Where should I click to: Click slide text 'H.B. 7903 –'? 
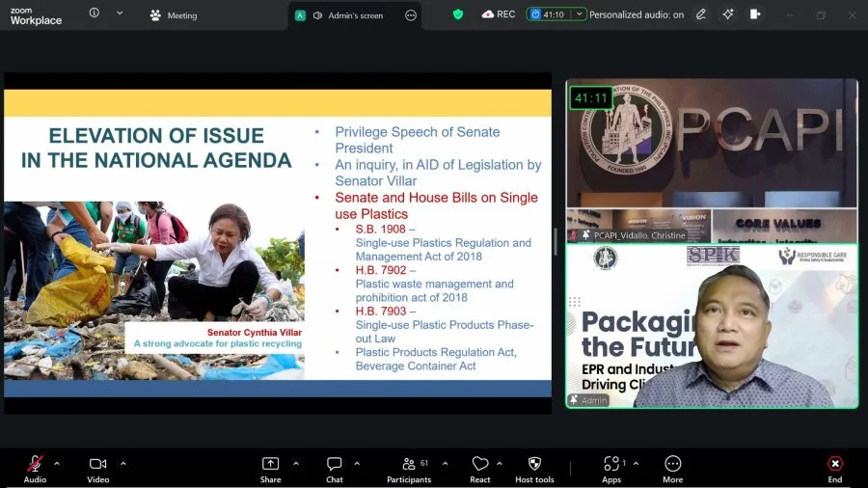pyautogui.click(x=385, y=311)
